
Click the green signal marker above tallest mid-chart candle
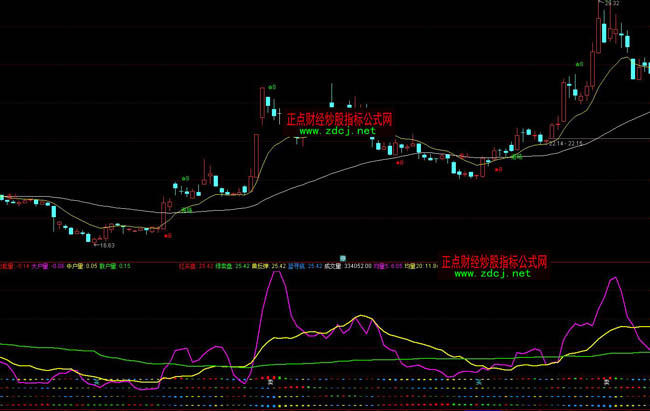coord(272,87)
